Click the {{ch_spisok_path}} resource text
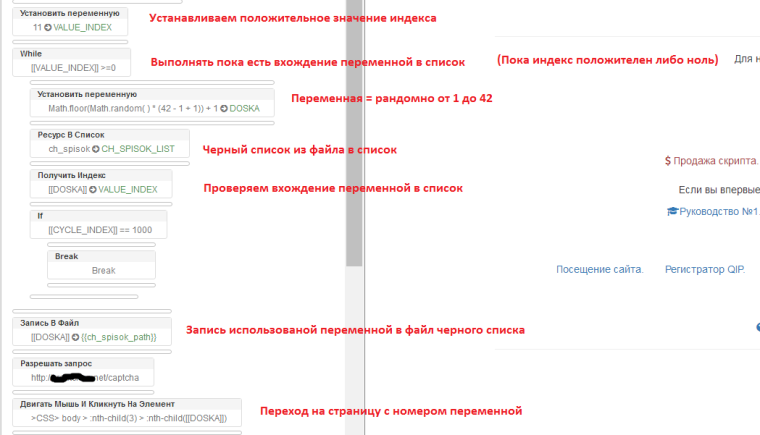Image resolution: width=760 pixels, height=435 pixels. 119,337
